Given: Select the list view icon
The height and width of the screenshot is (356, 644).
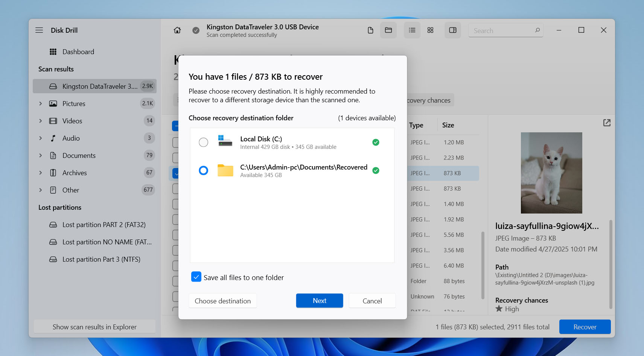Looking at the screenshot, I should pyautogui.click(x=412, y=30).
